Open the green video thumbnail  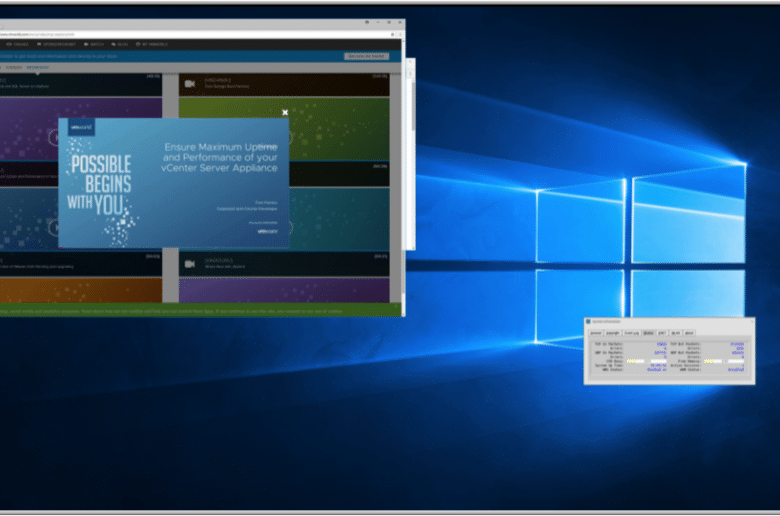(x=338, y=128)
